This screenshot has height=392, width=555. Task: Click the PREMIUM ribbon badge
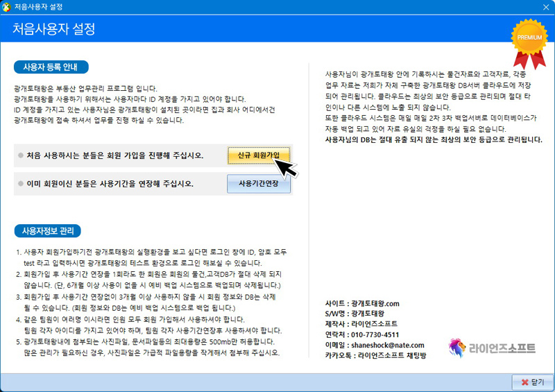[529, 44]
